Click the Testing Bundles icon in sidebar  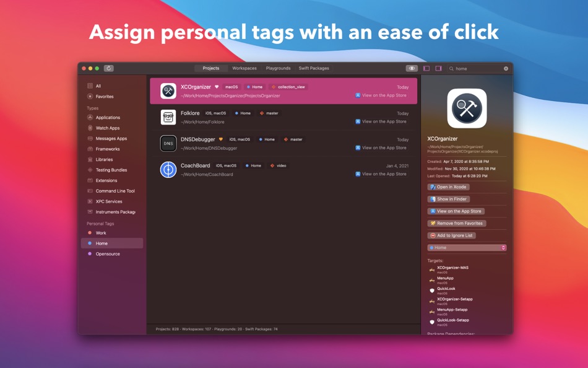click(90, 170)
